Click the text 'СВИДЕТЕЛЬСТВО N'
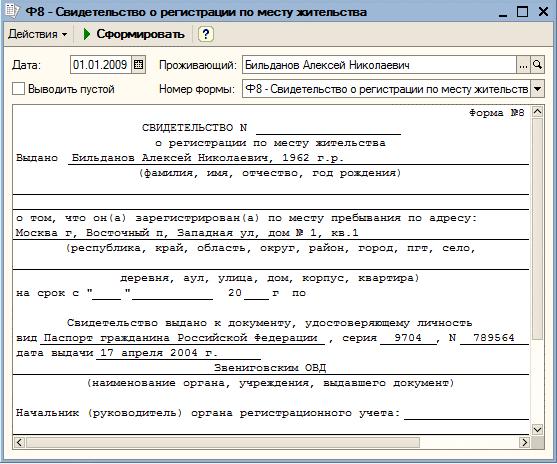 pyautogui.click(x=194, y=128)
